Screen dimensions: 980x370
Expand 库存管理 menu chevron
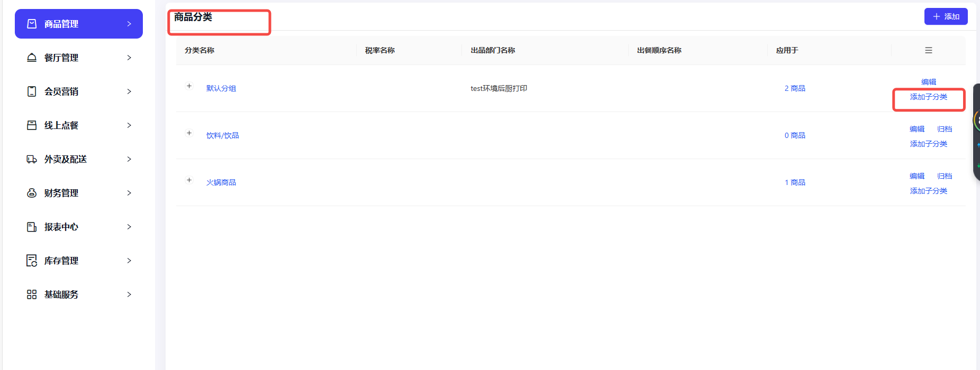(129, 261)
